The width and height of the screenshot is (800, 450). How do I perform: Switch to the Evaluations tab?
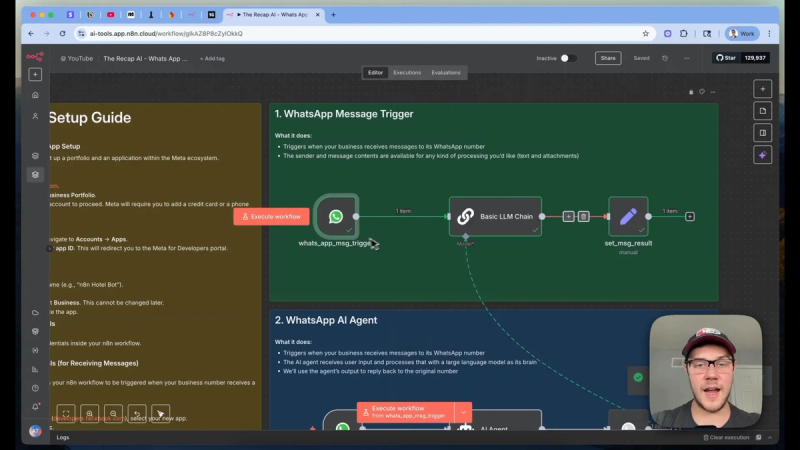446,72
